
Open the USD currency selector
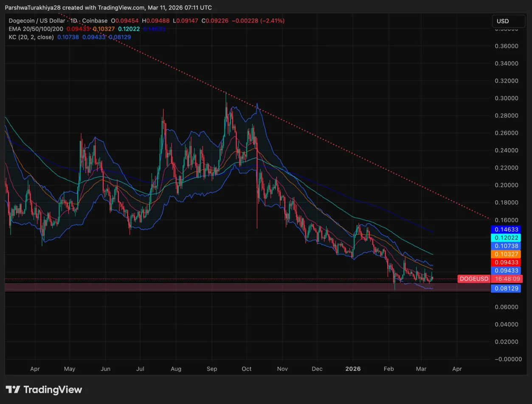pos(508,21)
